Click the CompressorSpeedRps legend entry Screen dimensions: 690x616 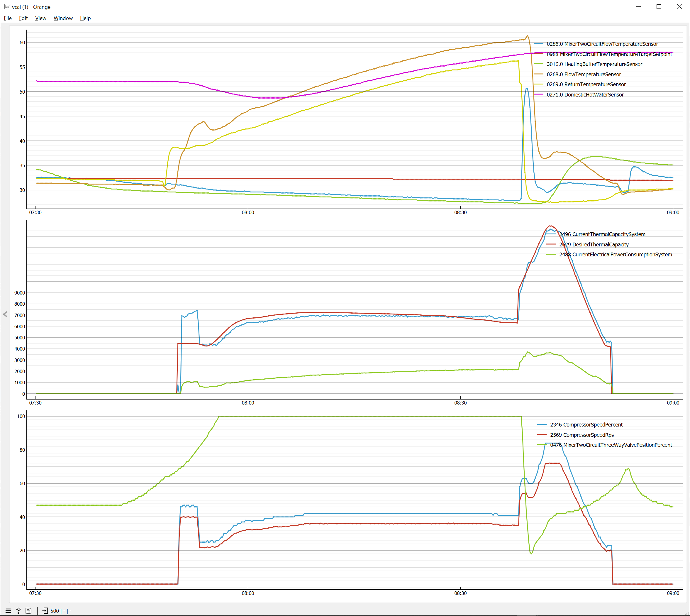(582, 435)
